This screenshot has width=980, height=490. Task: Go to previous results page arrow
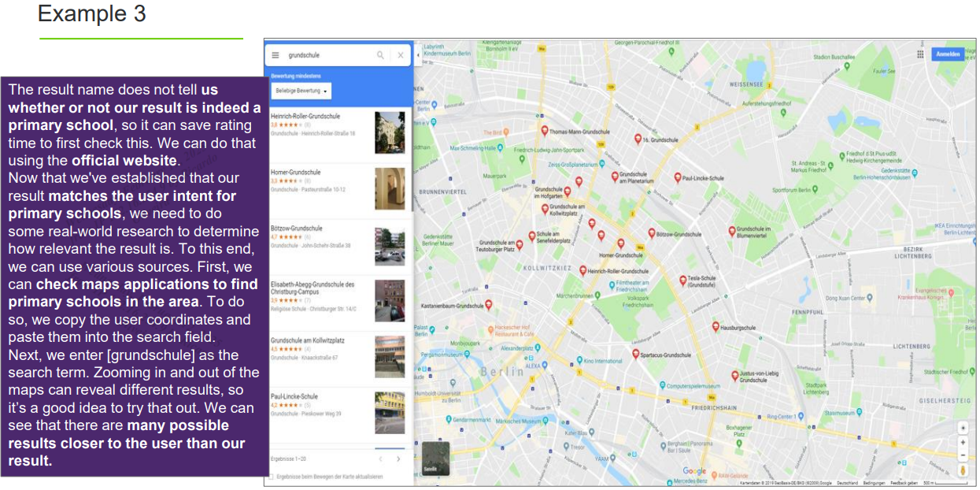[380, 458]
